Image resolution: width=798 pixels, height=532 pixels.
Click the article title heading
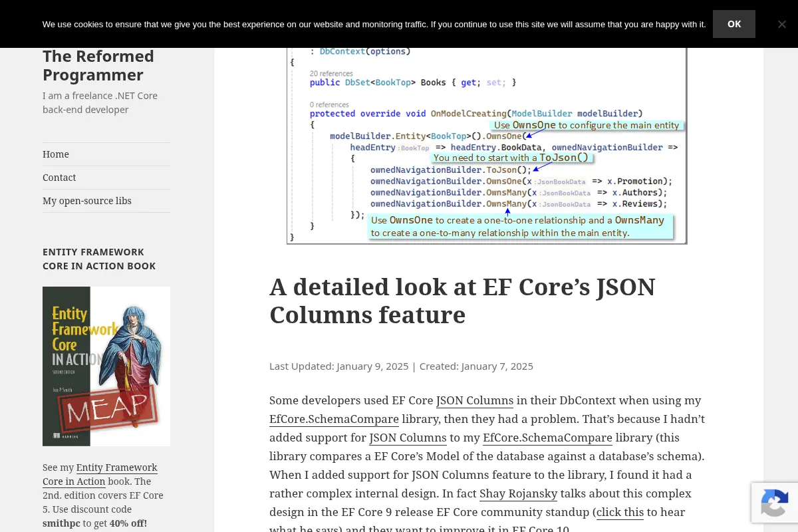462,301
